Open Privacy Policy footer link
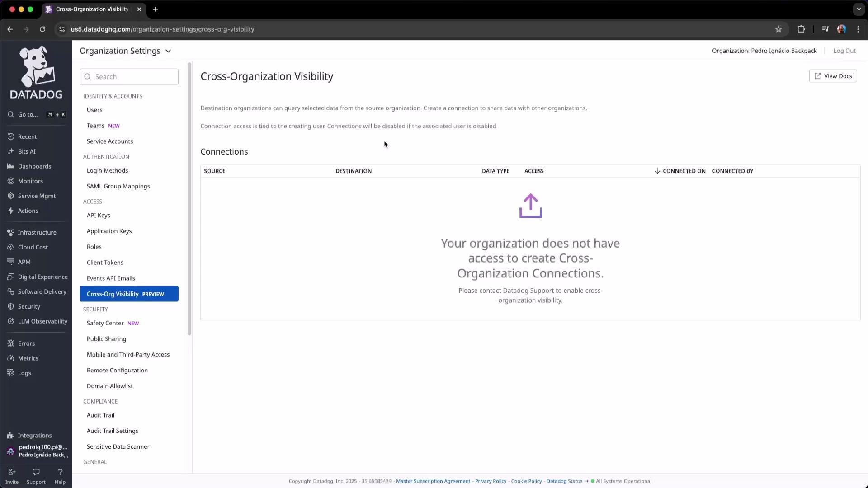The height and width of the screenshot is (488, 868). (x=491, y=481)
